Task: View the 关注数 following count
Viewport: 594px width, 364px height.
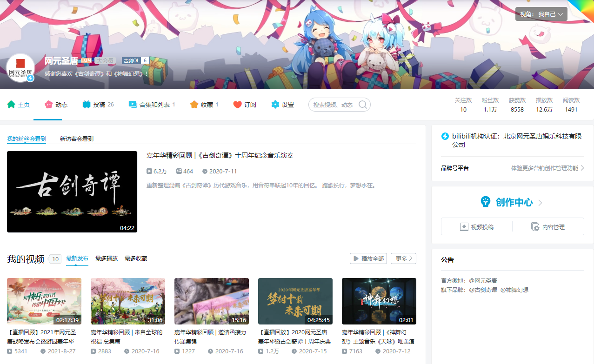Action: click(463, 105)
